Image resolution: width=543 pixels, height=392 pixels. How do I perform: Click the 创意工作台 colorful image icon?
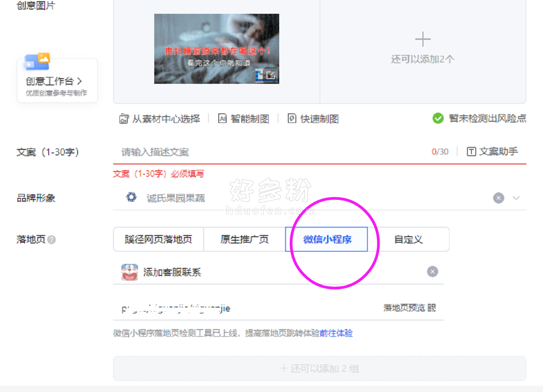tap(37, 62)
